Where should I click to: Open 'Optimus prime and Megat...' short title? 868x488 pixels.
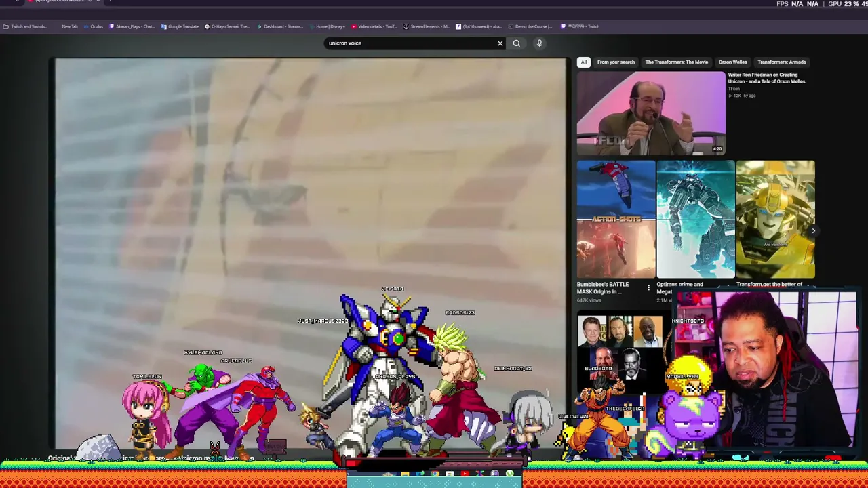pyautogui.click(x=679, y=288)
